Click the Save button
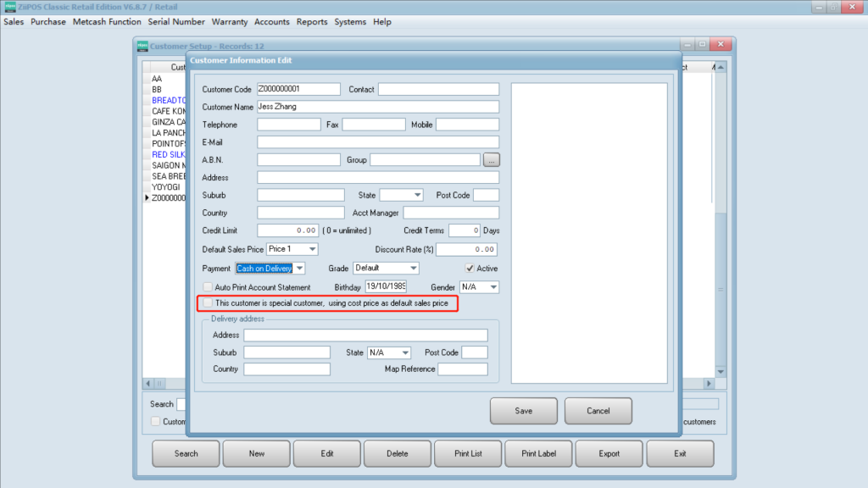The height and width of the screenshot is (488, 868). point(523,411)
